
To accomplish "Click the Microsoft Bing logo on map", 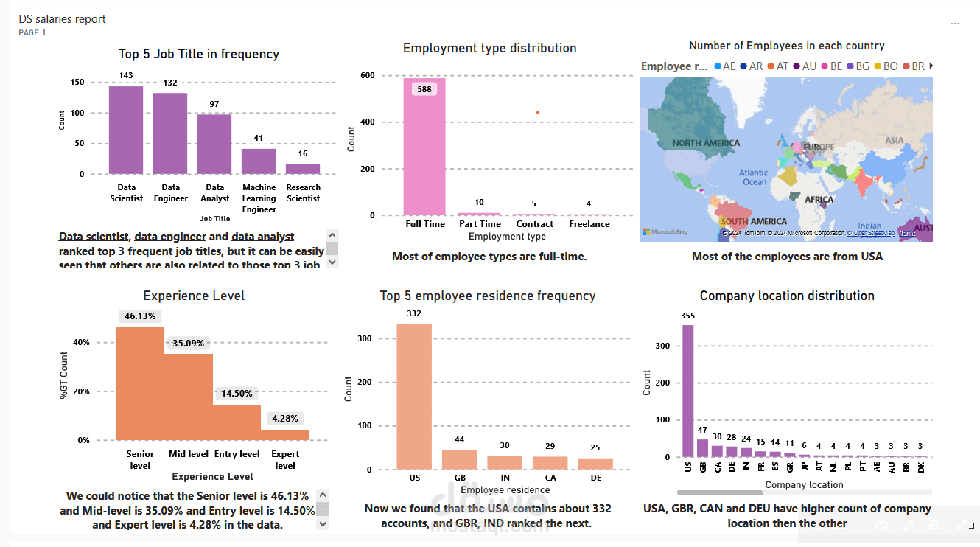I will [665, 232].
